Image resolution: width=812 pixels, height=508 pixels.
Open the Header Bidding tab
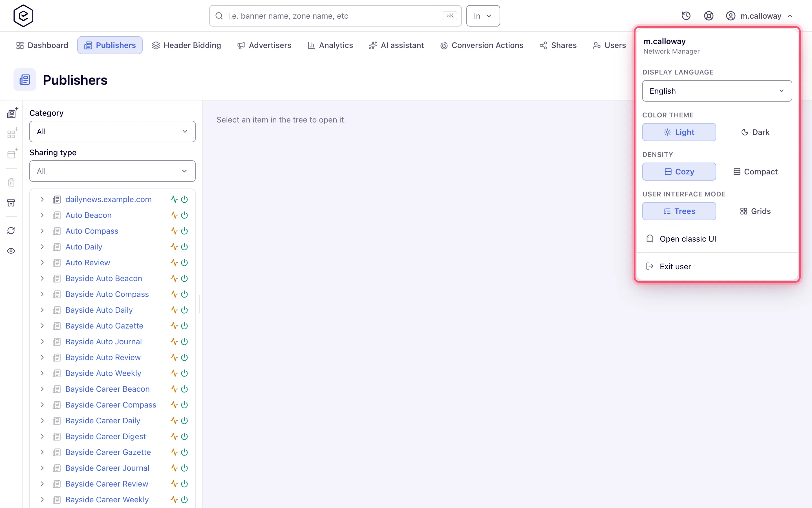click(x=186, y=45)
